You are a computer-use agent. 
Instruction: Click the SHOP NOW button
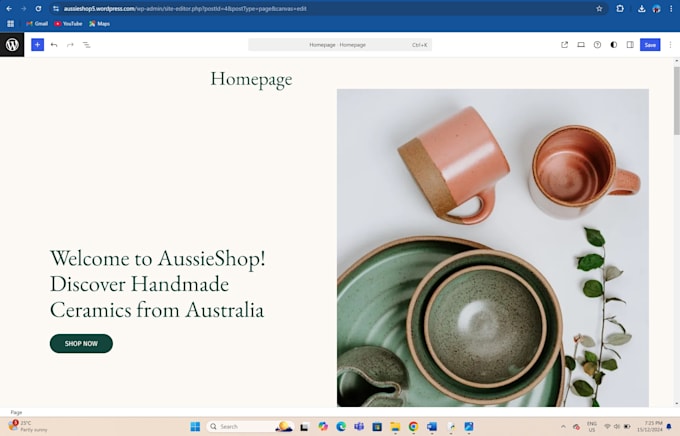(x=82, y=344)
